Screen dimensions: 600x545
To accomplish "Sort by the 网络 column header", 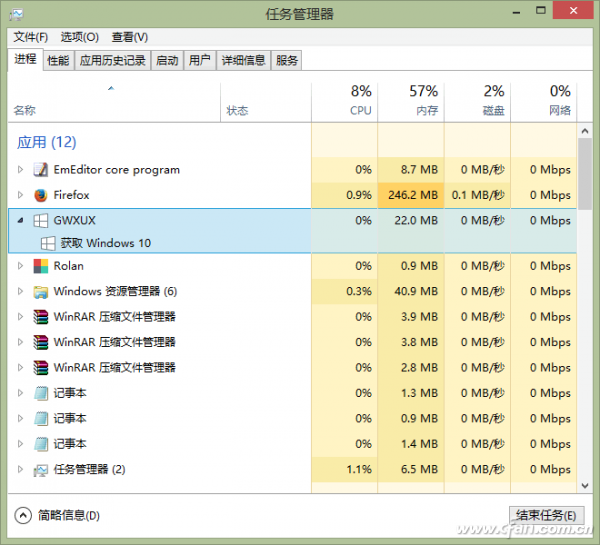I will 544,103.
